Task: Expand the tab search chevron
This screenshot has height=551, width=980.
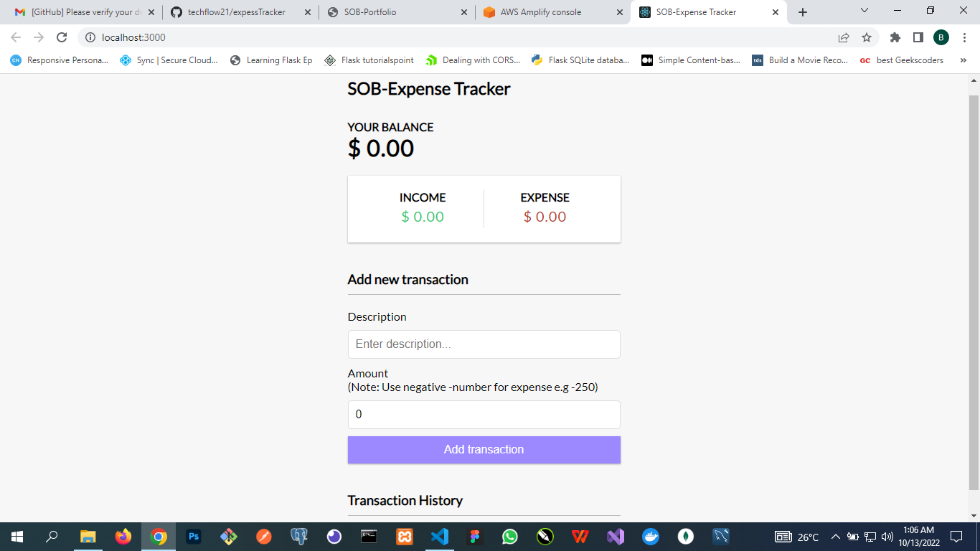Action: pyautogui.click(x=864, y=11)
